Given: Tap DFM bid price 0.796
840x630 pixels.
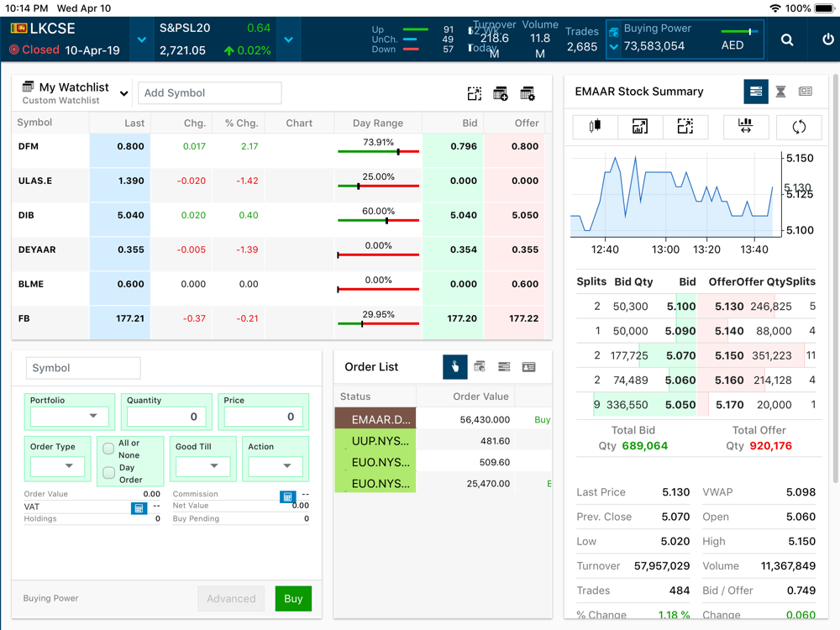Looking at the screenshot, I should tap(464, 146).
